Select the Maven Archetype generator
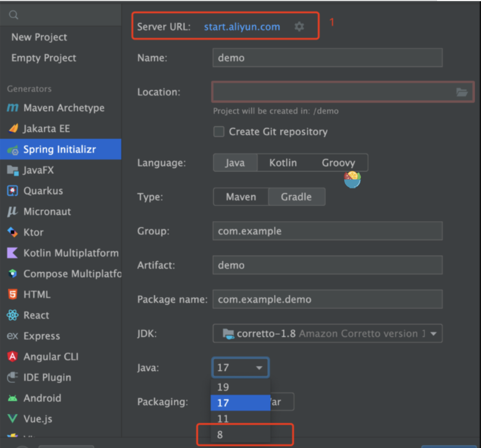 tap(61, 108)
